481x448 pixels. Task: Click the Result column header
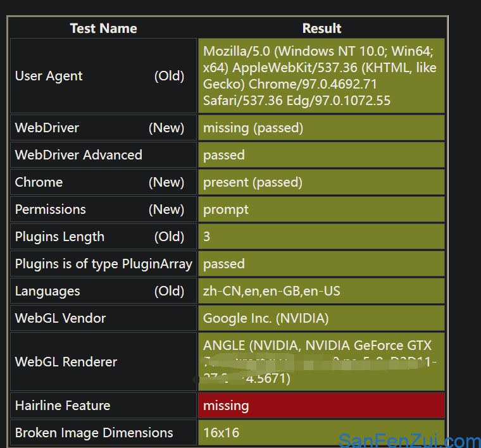click(322, 28)
